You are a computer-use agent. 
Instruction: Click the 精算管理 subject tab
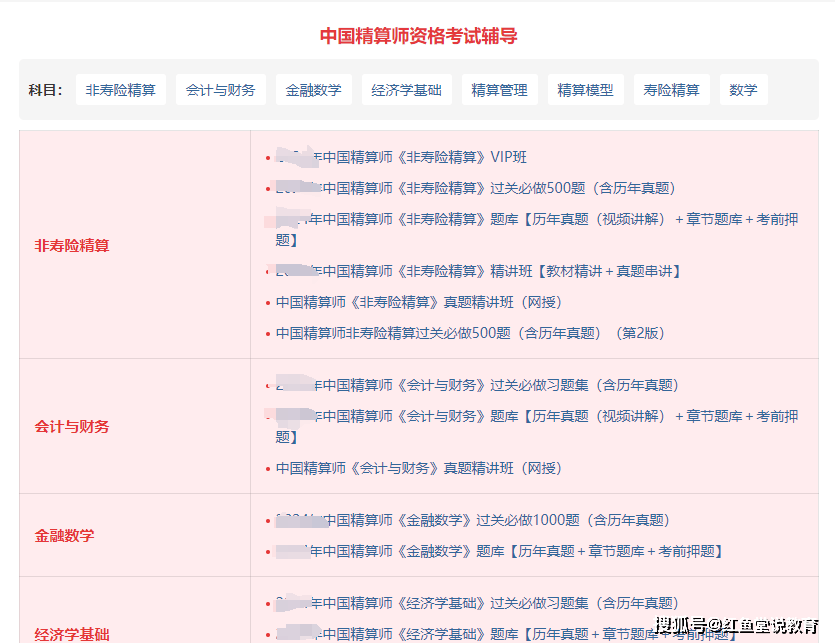tap(499, 90)
